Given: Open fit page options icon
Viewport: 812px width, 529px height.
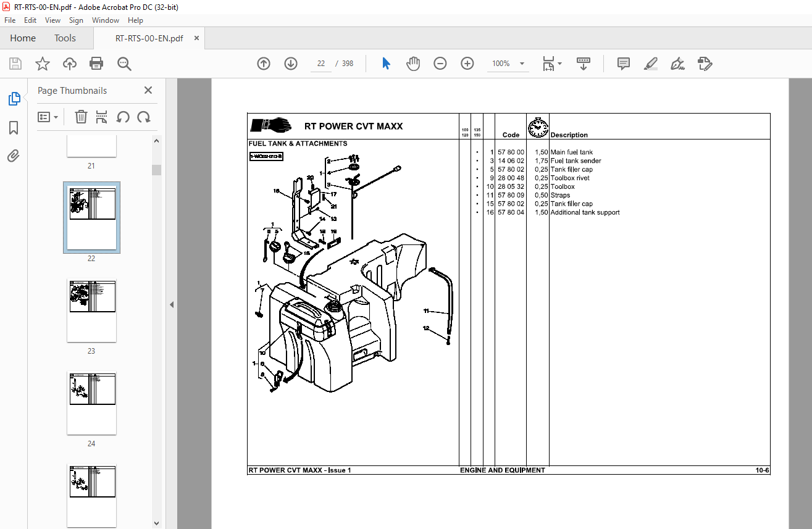Looking at the screenshot, I should (551, 64).
